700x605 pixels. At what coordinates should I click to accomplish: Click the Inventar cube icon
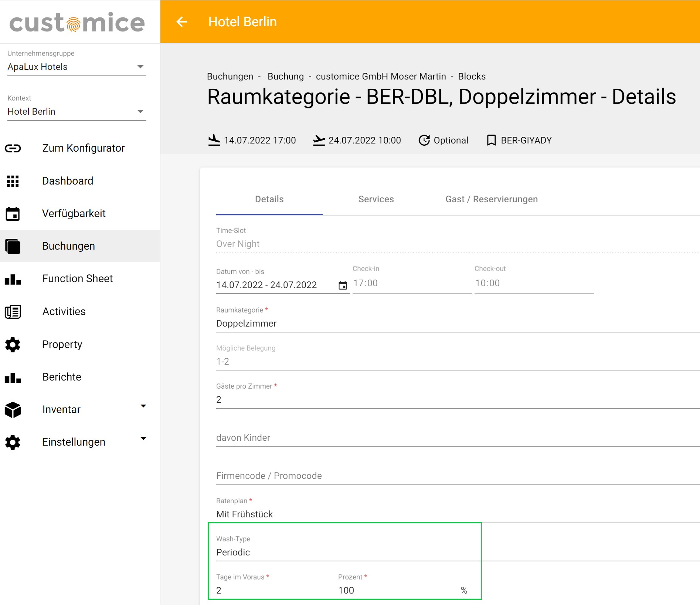pyautogui.click(x=13, y=410)
